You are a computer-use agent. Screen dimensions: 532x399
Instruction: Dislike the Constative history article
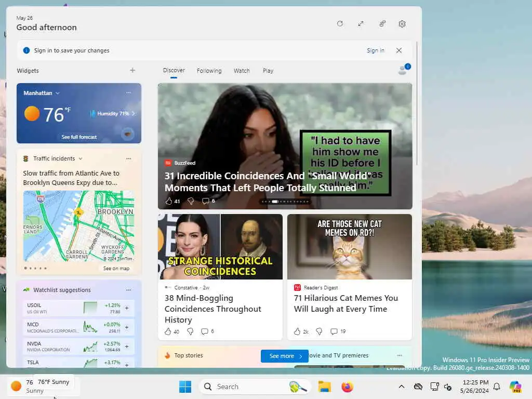pyautogui.click(x=190, y=331)
